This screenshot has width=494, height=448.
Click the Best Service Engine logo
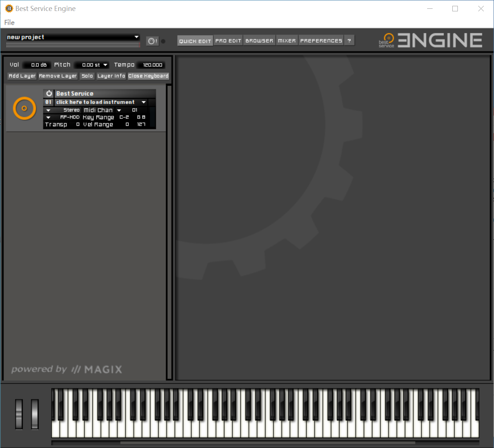coord(430,40)
